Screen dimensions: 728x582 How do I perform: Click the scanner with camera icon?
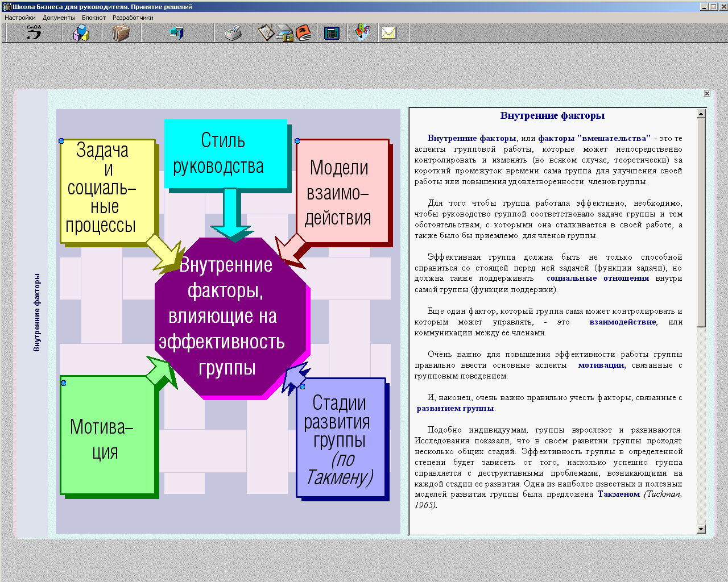[284, 34]
